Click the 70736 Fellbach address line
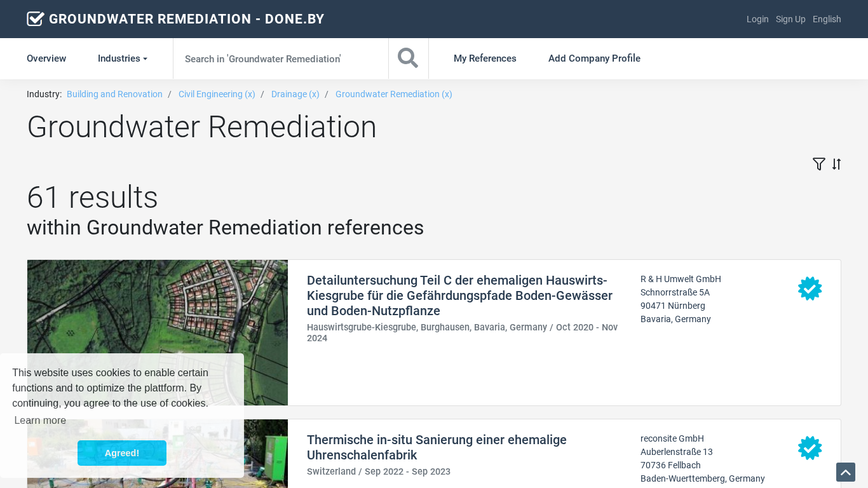This screenshot has height=488, width=868. 670,465
